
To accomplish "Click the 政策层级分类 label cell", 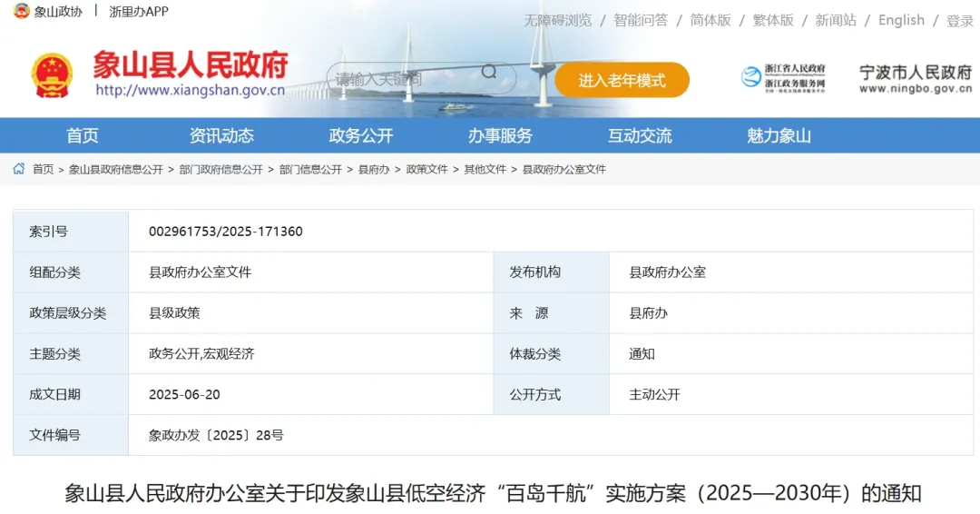I will pyautogui.click(x=71, y=312).
